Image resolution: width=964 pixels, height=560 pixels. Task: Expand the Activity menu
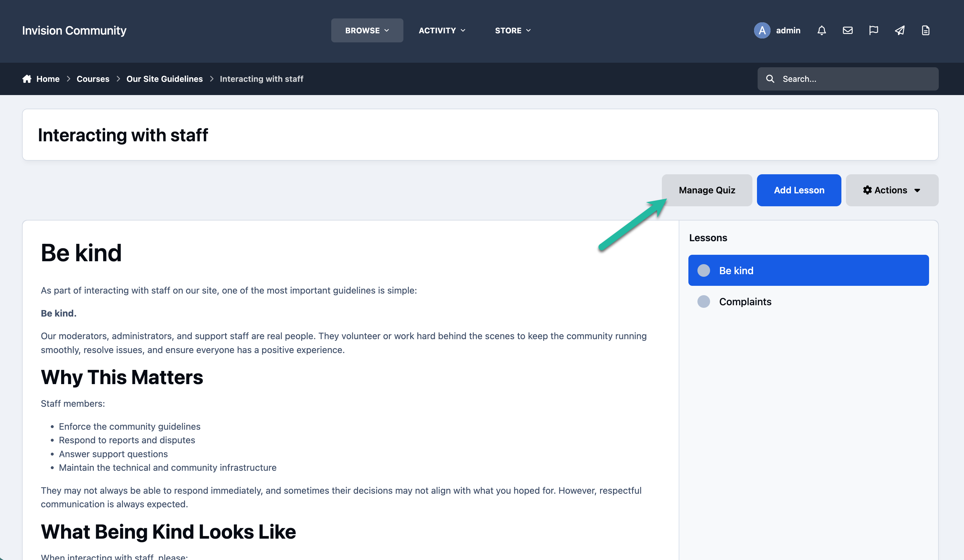point(442,30)
